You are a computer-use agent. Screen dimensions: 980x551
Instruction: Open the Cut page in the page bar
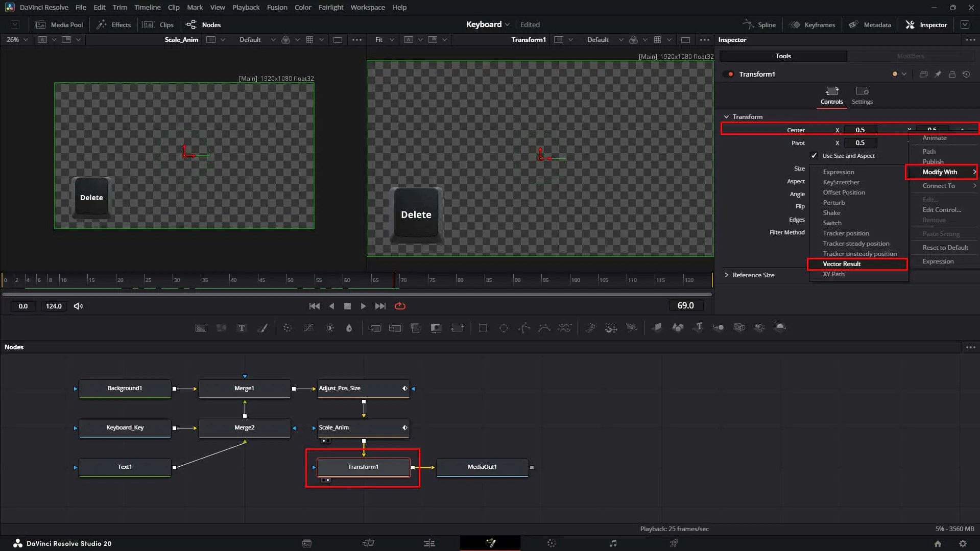click(368, 543)
